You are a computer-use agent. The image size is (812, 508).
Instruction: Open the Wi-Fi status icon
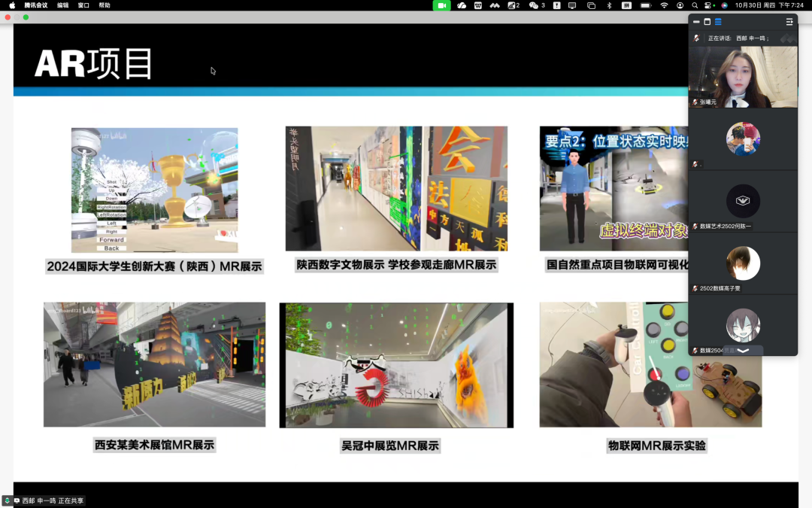(x=664, y=5)
